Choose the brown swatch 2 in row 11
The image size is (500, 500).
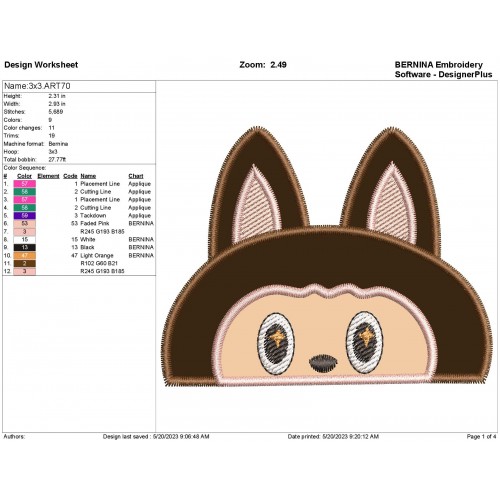click(x=24, y=264)
